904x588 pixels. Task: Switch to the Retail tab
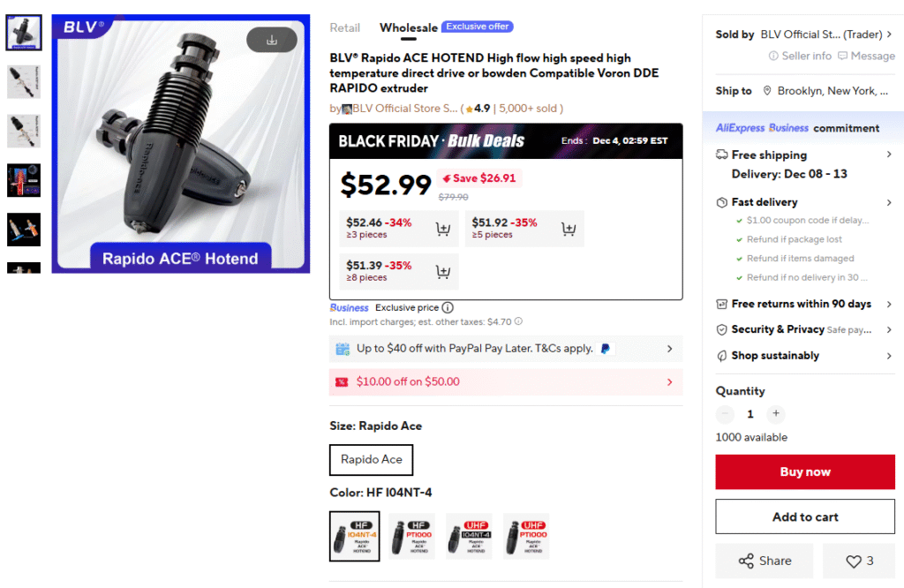345,27
